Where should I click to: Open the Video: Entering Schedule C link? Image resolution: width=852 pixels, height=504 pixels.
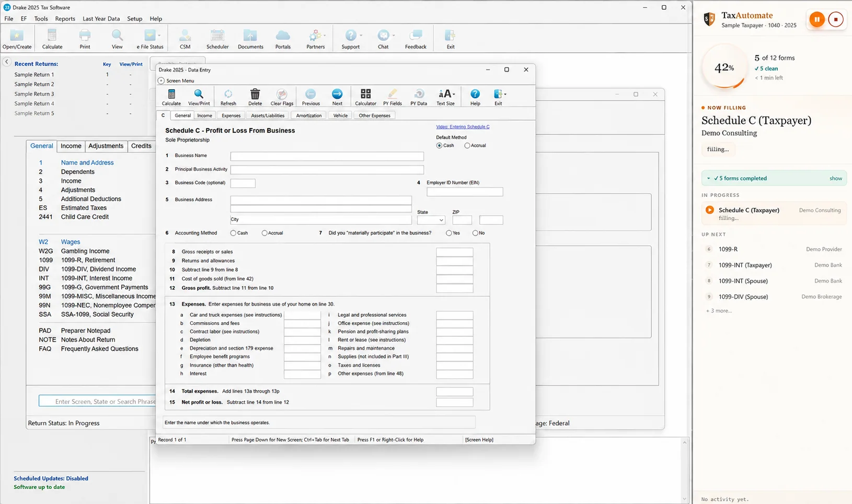(463, 127)
